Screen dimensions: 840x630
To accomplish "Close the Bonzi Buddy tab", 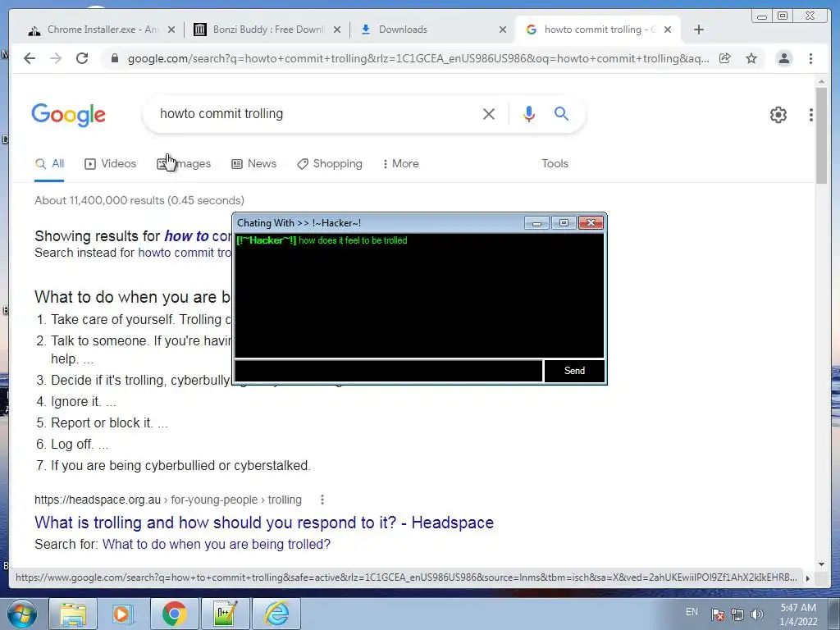I will point(337,30).
